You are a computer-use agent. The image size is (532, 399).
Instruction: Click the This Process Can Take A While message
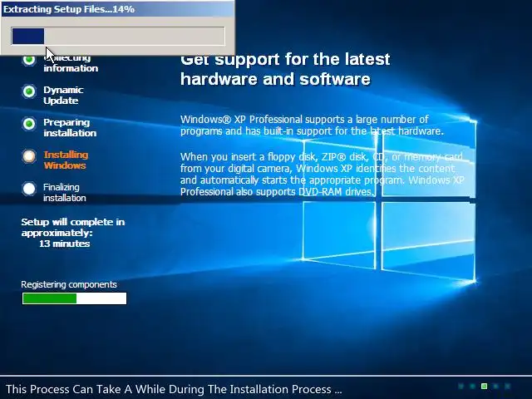[174, 389]
